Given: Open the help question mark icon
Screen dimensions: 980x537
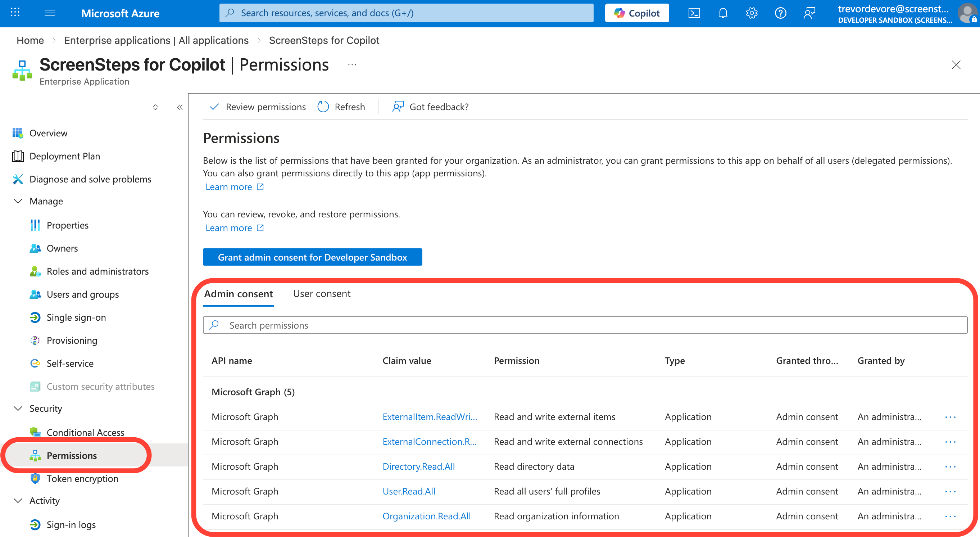Looking at the screenshot, I should point(780,13).
